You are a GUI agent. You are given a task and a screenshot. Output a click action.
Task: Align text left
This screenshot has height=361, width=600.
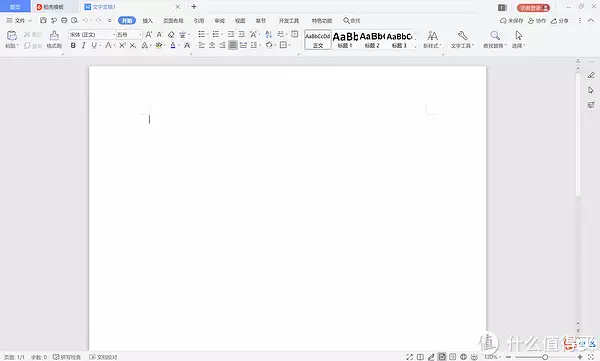click(202, 45)
